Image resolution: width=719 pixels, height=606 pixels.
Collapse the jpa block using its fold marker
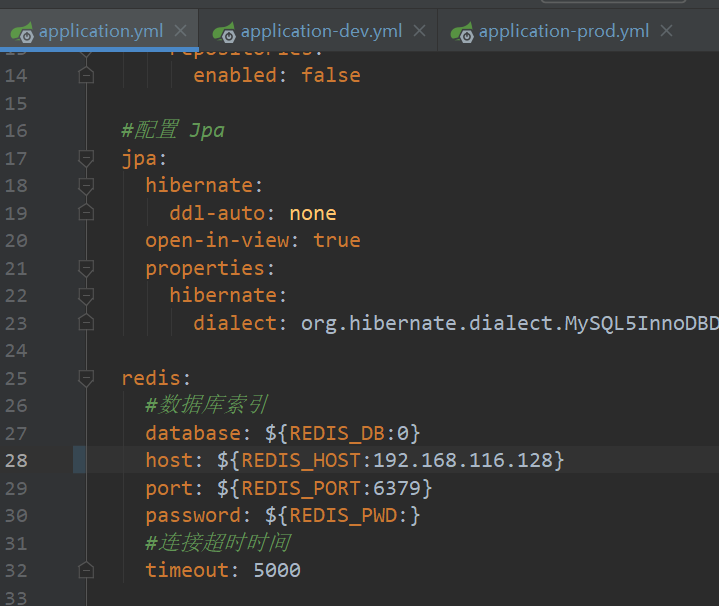(86, 158)
